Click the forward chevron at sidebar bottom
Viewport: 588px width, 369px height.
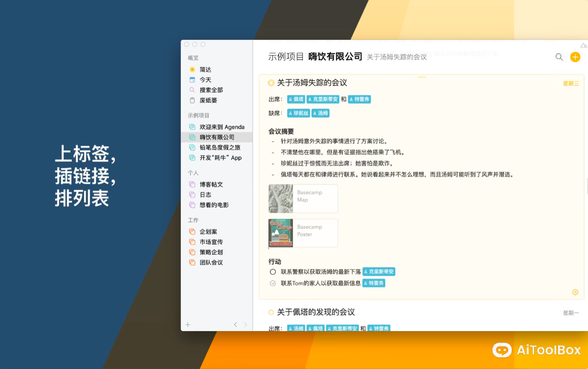[246, 324]
